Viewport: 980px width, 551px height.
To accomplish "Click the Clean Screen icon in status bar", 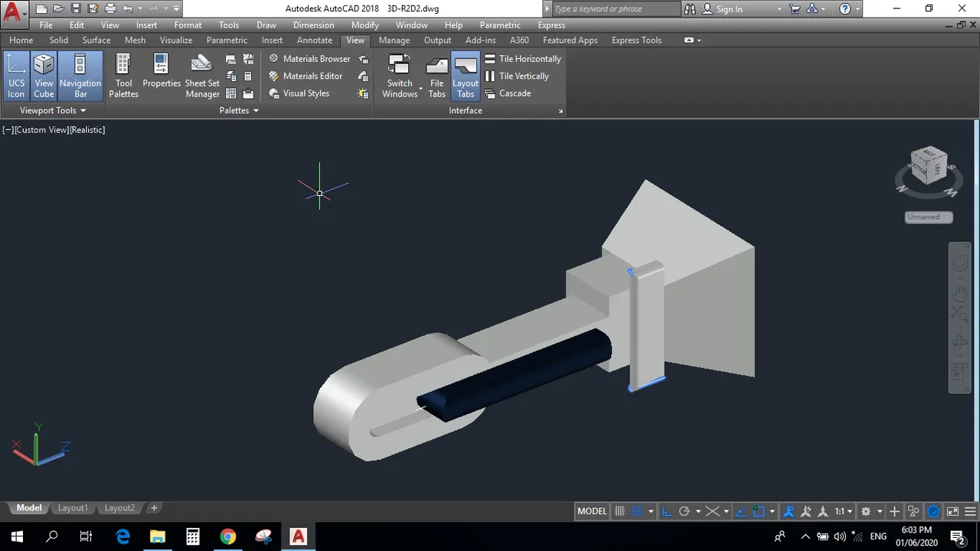I will click(x=953, y=511).
